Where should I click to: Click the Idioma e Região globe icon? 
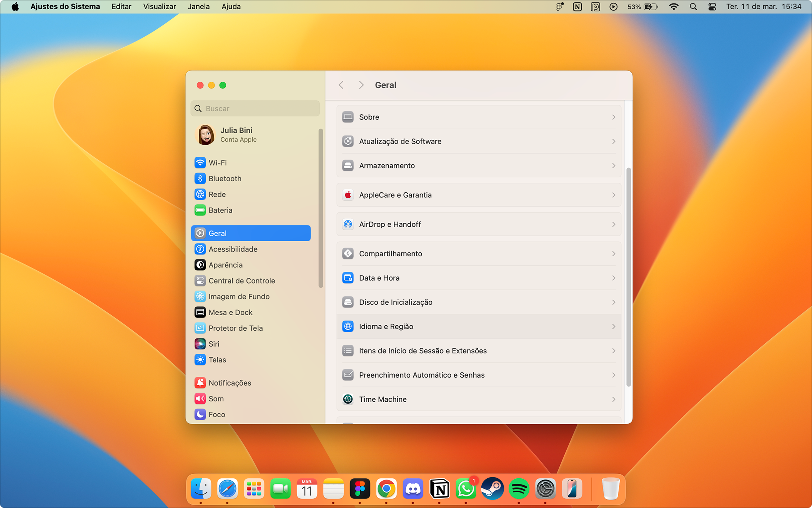point(348,326)
